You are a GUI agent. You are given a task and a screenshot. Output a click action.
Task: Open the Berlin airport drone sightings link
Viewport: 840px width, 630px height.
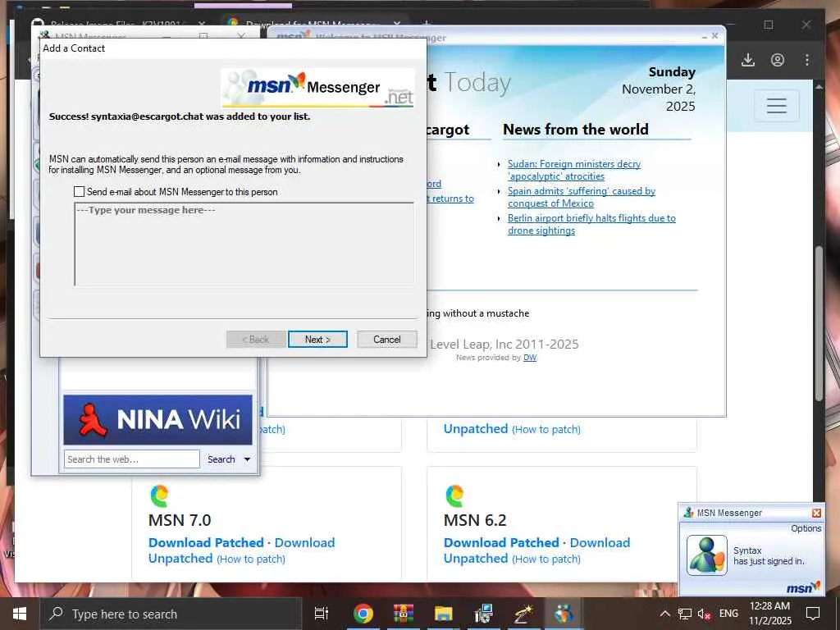pyautogui.click(x=591, y=225)
